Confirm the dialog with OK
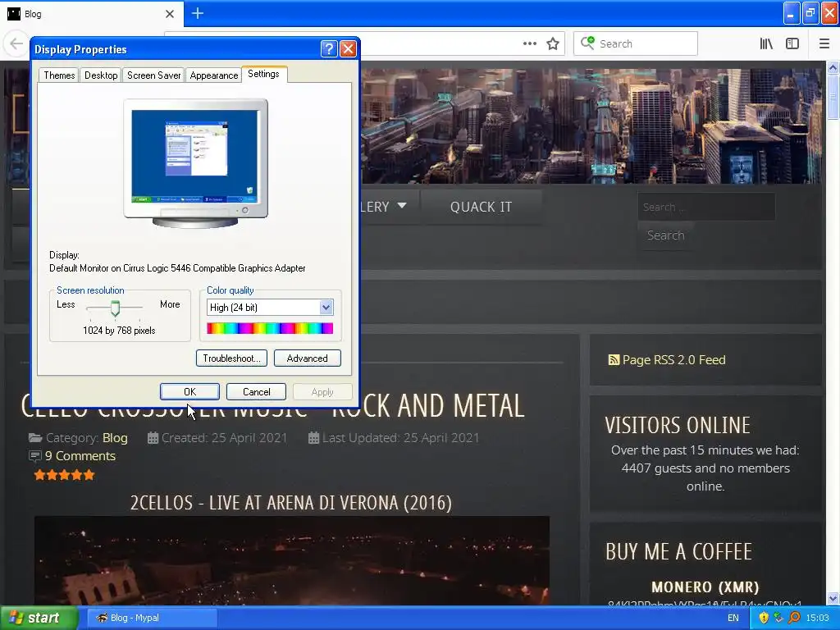The image size is (840, 630). coord(189,391)
